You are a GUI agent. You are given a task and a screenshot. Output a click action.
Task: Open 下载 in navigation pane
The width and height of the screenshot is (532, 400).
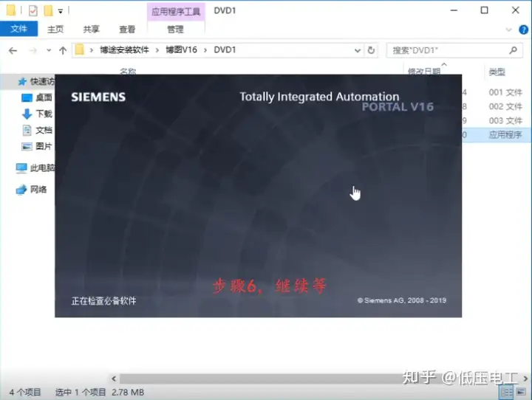[37, 114]
